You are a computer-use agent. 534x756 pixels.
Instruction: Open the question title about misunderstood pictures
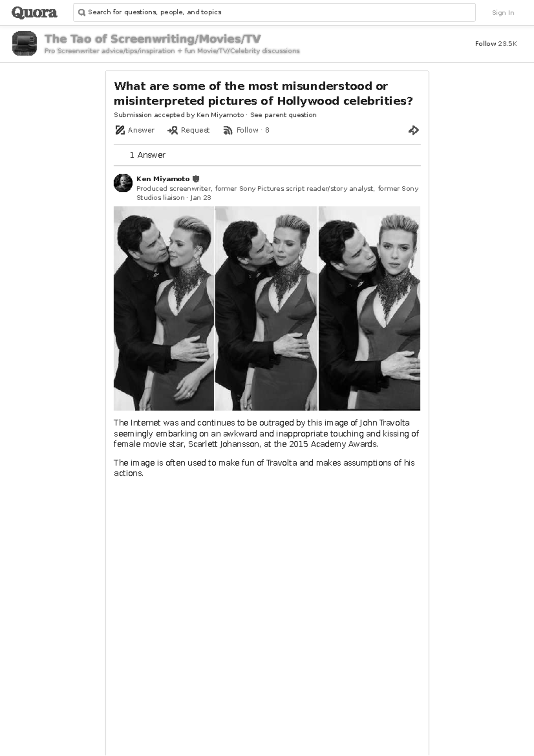coord(263,93)
